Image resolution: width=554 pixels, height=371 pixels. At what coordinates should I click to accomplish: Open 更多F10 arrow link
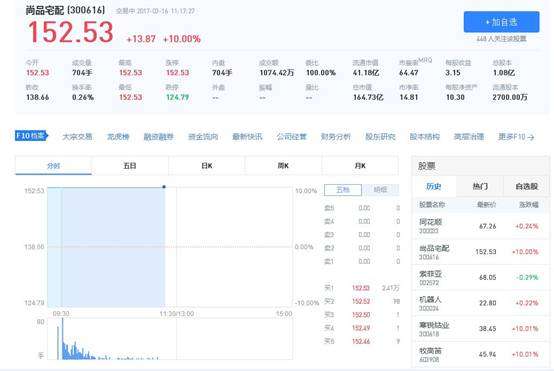pos(516,137)
